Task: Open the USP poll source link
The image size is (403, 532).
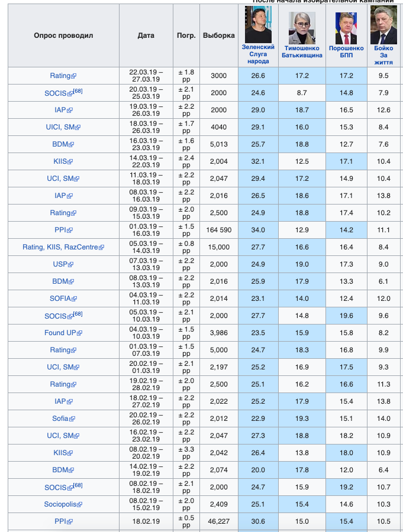Action: click(x=60, y=264)
